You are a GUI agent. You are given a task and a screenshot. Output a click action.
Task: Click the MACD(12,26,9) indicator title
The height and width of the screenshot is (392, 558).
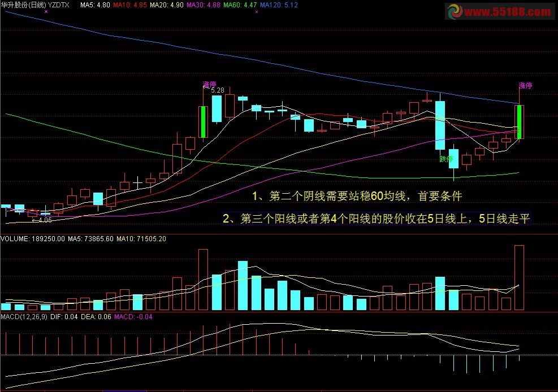[x=24, y=317]
